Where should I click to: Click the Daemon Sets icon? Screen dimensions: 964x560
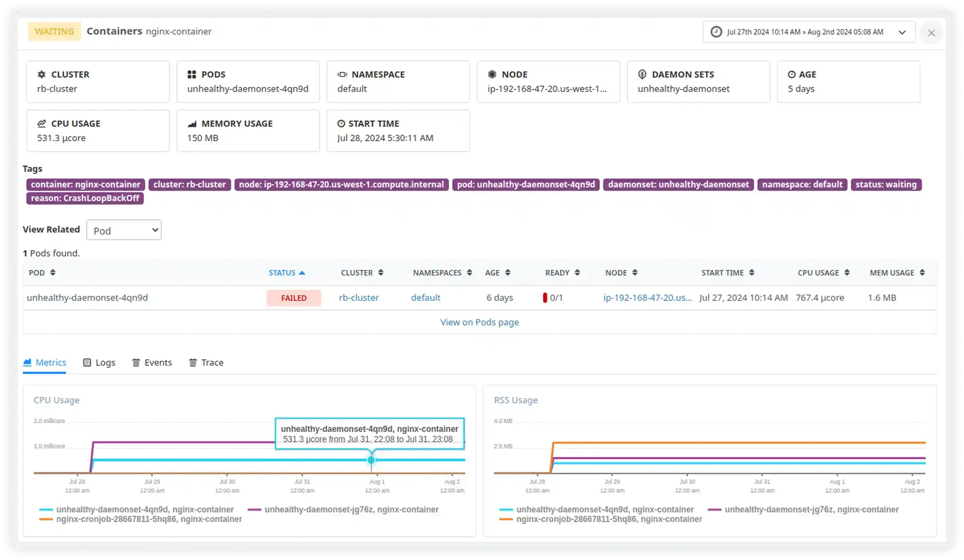[642, 74]
